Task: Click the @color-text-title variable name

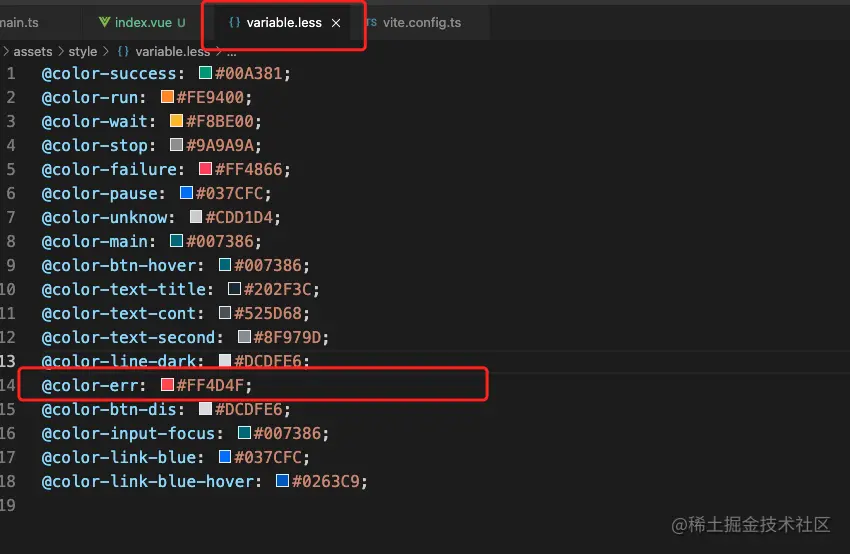Action: 124,289
